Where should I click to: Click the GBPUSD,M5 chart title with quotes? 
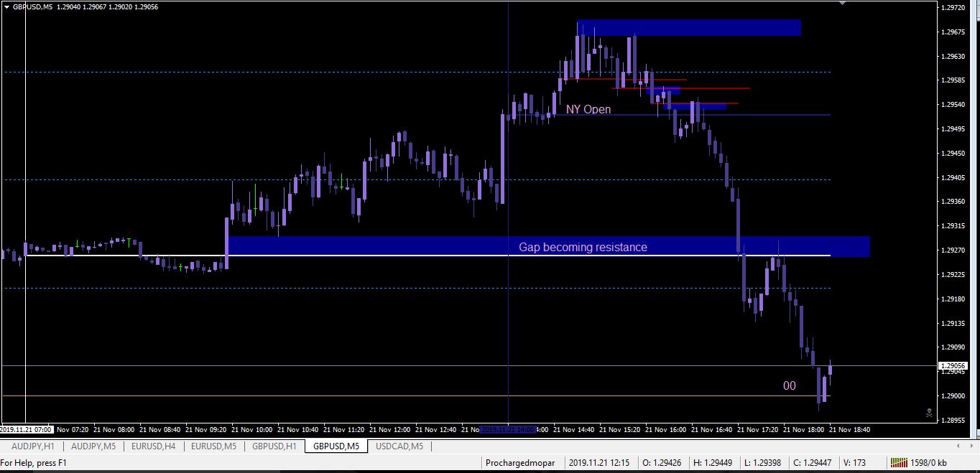pos(85,6)
